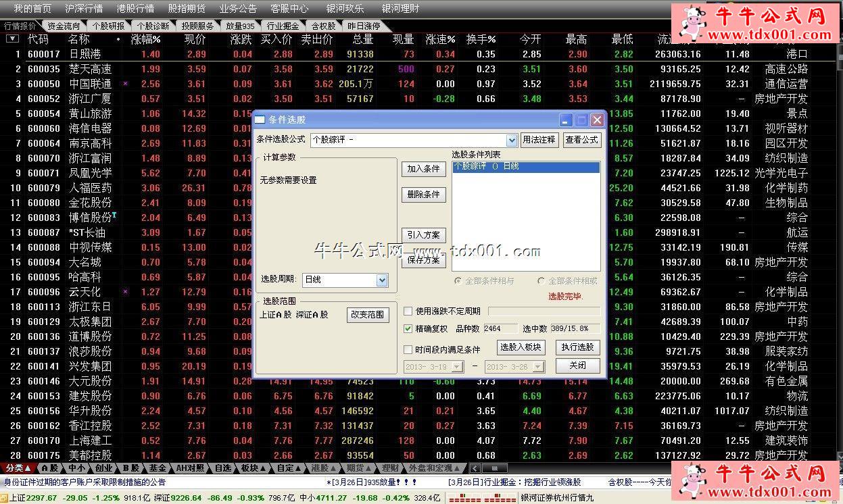Open the 银河理财 menu
The width and height of the screenshot is (843, 504).
point(400,9)
